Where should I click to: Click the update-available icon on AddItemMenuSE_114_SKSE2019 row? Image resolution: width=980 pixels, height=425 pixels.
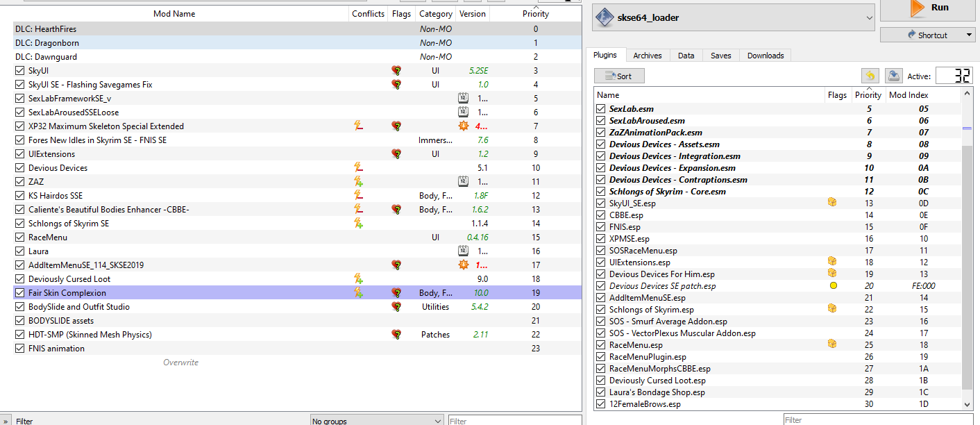click(464, 265)
